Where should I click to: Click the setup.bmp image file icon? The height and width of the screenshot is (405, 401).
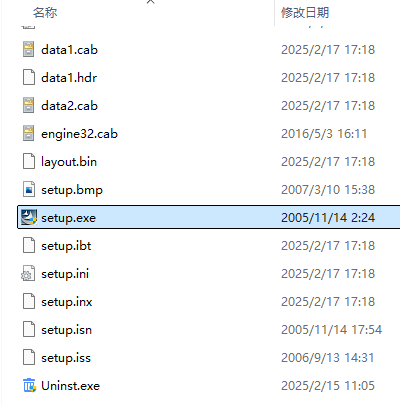click(x=29, y=190)
